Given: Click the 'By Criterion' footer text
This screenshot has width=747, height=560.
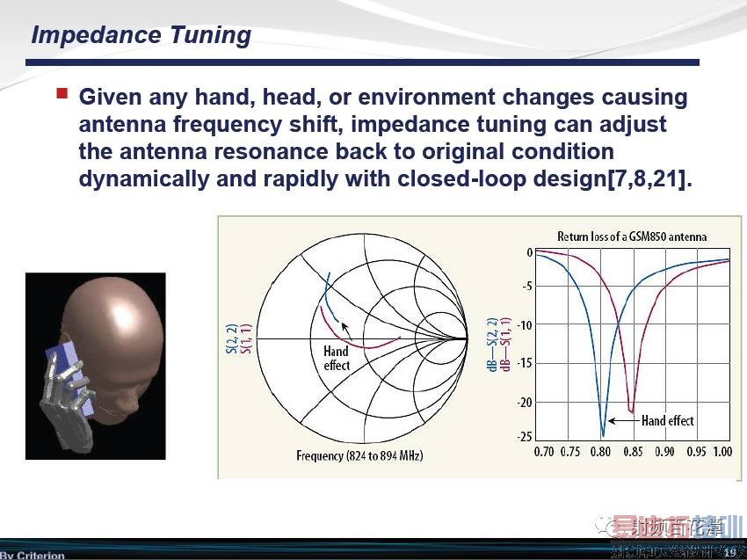Looking at the screenshot, I should click(x=32, y=556).
